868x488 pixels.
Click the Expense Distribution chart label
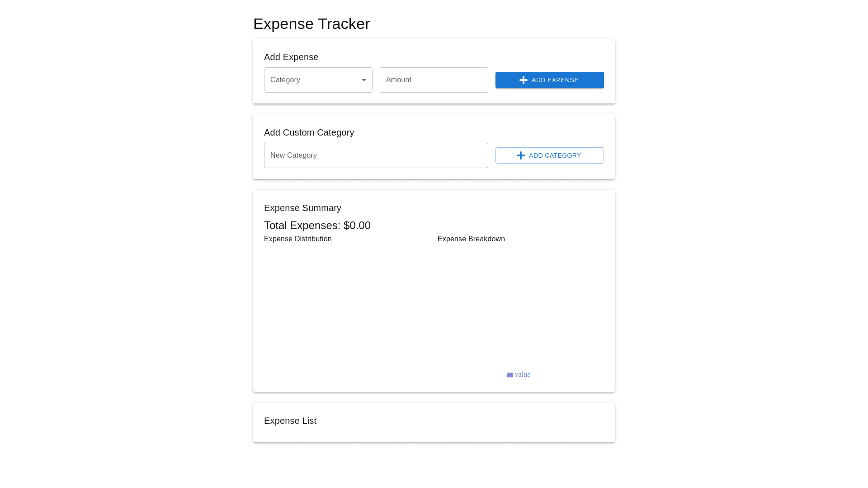coord(298,239)
